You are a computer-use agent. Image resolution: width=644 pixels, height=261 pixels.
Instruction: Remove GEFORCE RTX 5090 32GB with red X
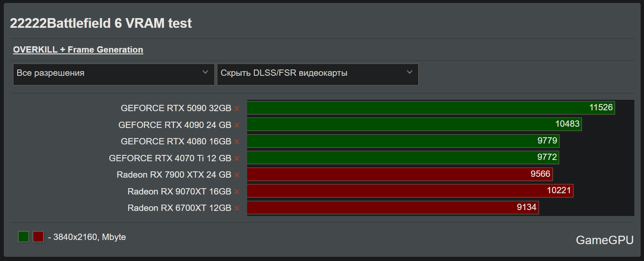pos(237,108)
